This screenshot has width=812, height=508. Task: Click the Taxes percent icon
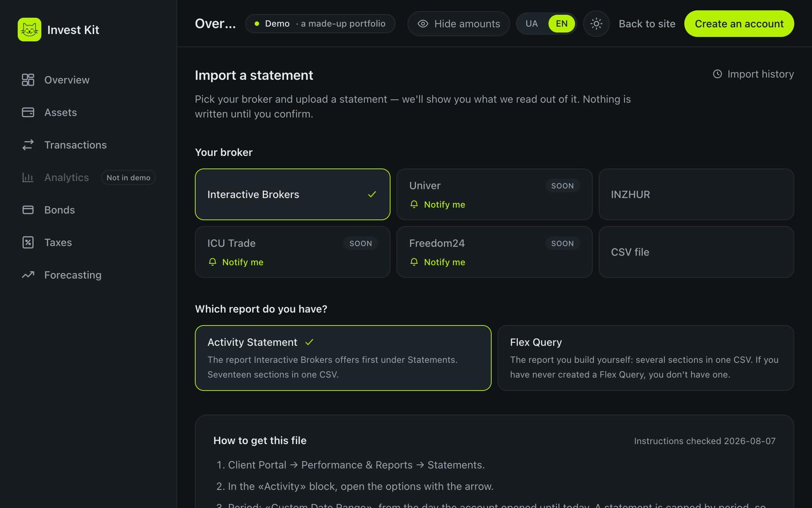pos(28,242)
